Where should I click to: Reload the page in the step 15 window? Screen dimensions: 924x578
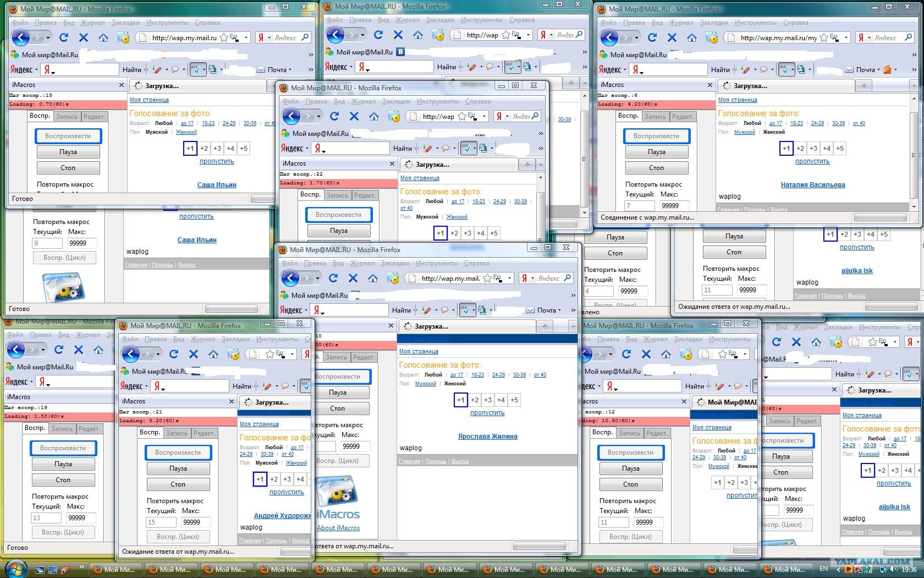pos(64,37)
